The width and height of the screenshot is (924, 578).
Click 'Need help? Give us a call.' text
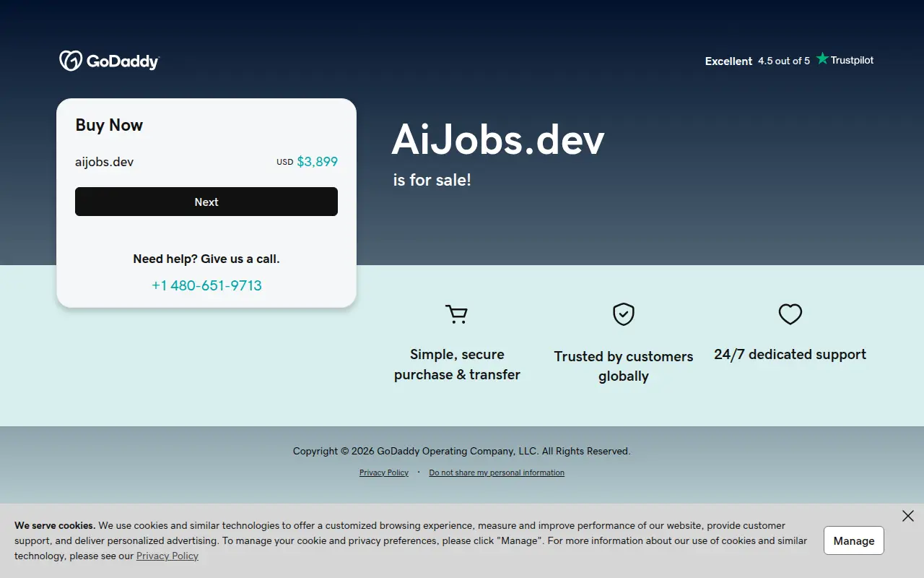[x=206, y=259]
